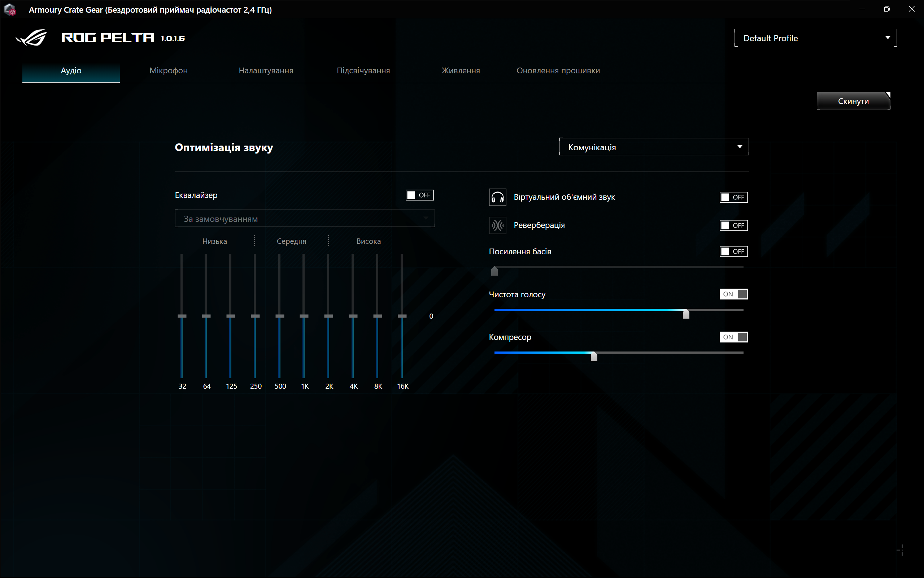Image resolution: width=924 pixels, height=578 pixels.
Task: Click the Скинути reset button
Action: [x=853, y=101]
